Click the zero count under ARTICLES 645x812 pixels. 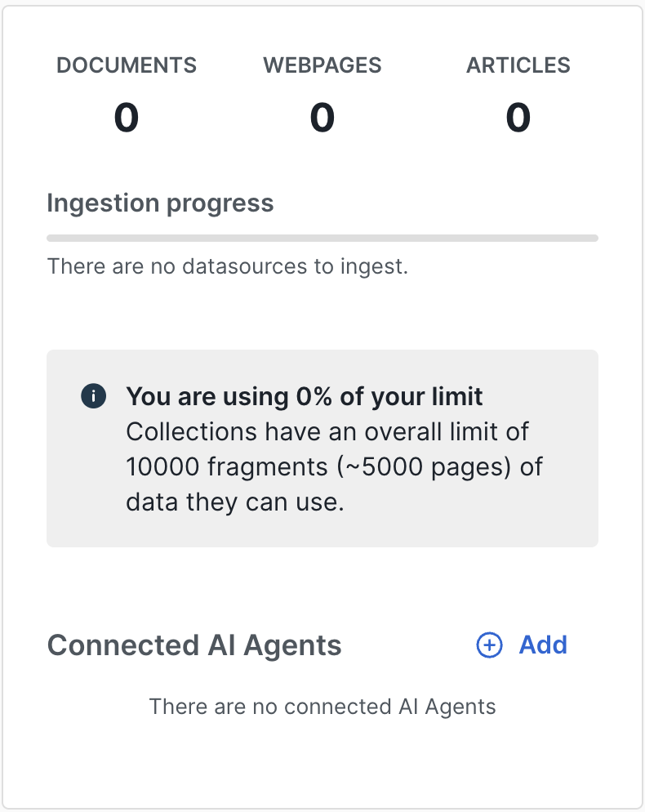click(518, 118)
